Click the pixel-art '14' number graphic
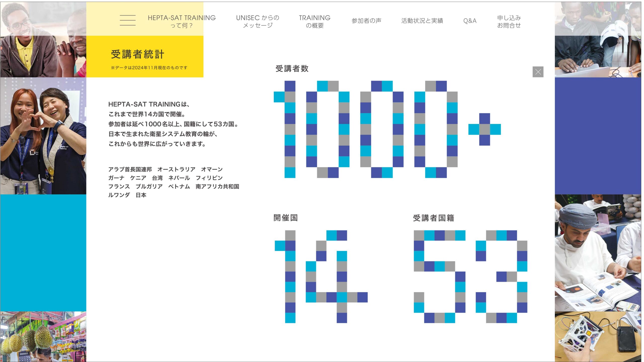The width and height of the screenshot is (644, 362). [321, 277]
